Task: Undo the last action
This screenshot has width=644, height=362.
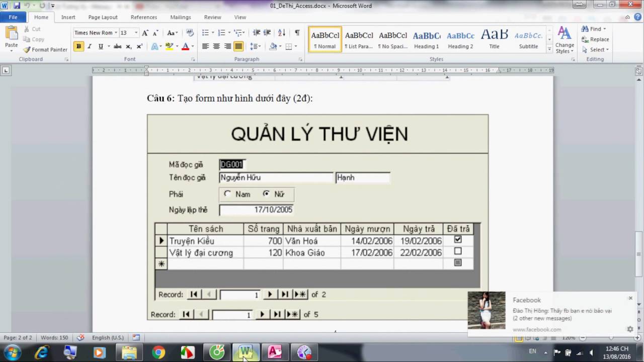Action: coord(28,6)
